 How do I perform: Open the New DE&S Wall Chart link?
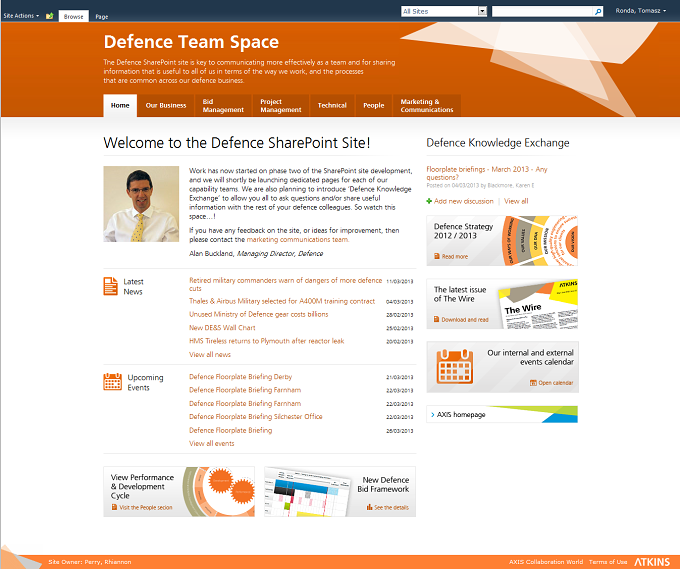pos(222,328)
